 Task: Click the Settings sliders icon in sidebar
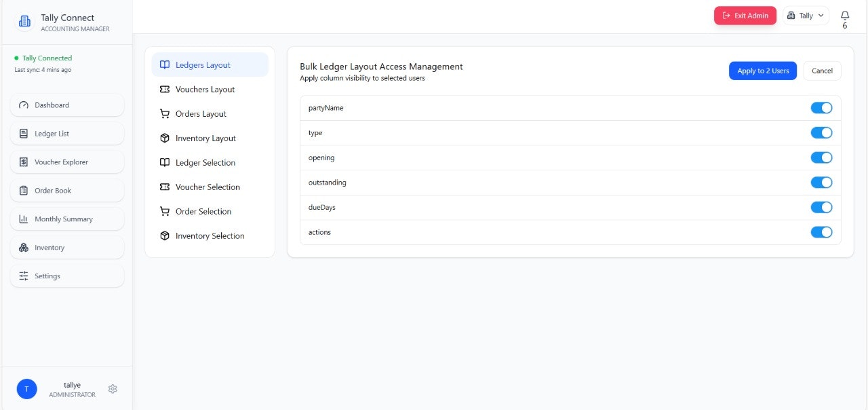(24, 276)
